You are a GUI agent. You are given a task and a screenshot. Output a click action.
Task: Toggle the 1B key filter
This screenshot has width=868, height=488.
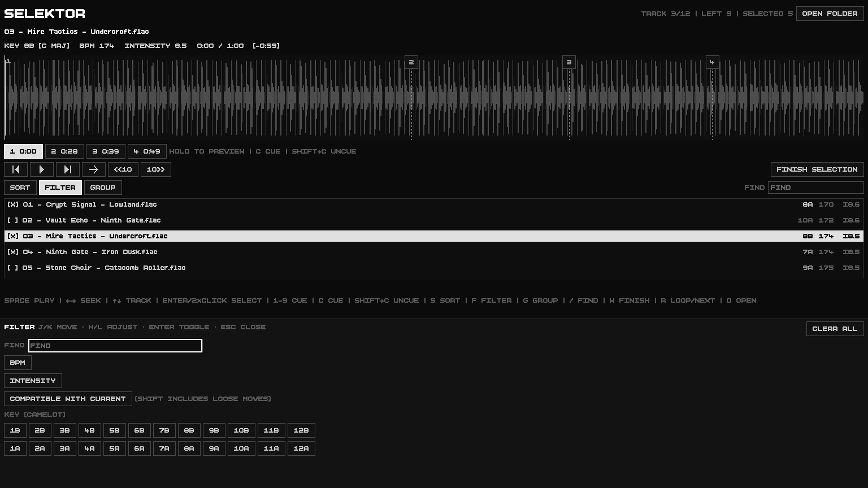(15, 430)
